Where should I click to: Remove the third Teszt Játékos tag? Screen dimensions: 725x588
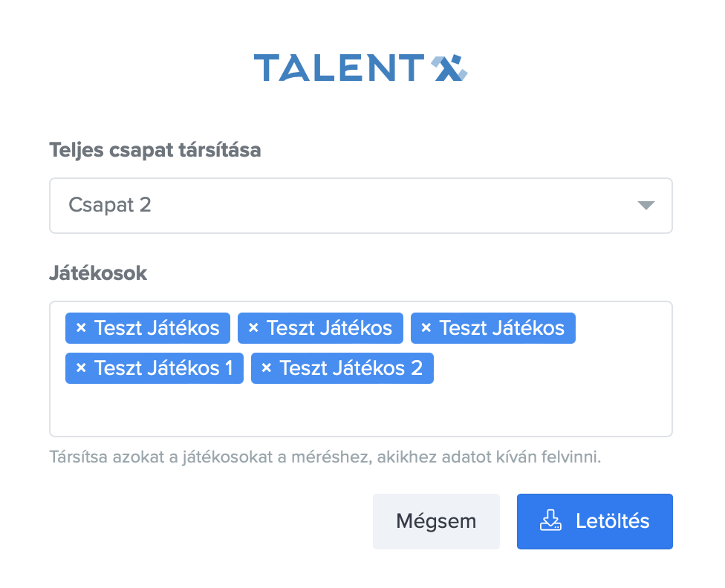coord(426,328)
